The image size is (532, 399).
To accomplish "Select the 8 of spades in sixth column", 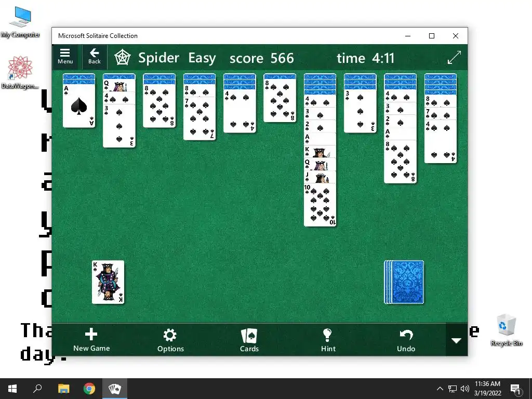I will (x=280, y=100).
